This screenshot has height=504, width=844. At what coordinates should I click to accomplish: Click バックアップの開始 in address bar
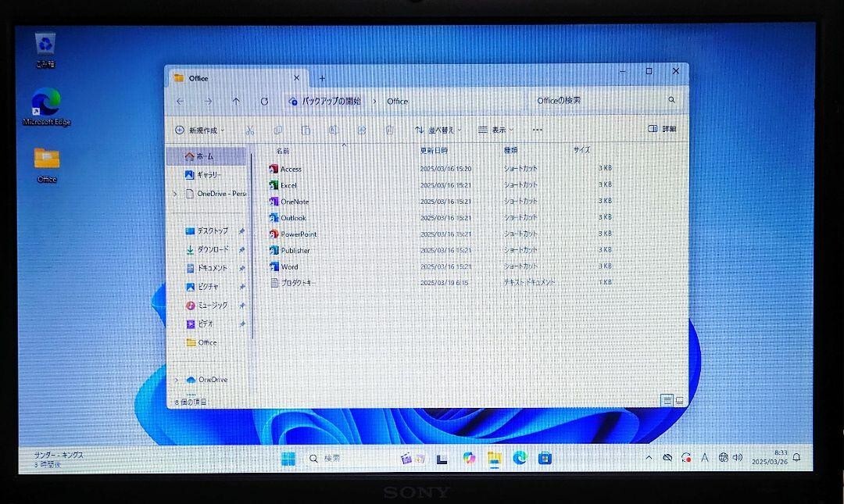pyautogui.click(x=330, y=101)
